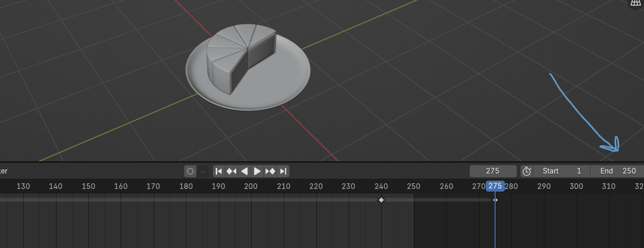Click the blue playhead frame 275 label

(495, 186)
